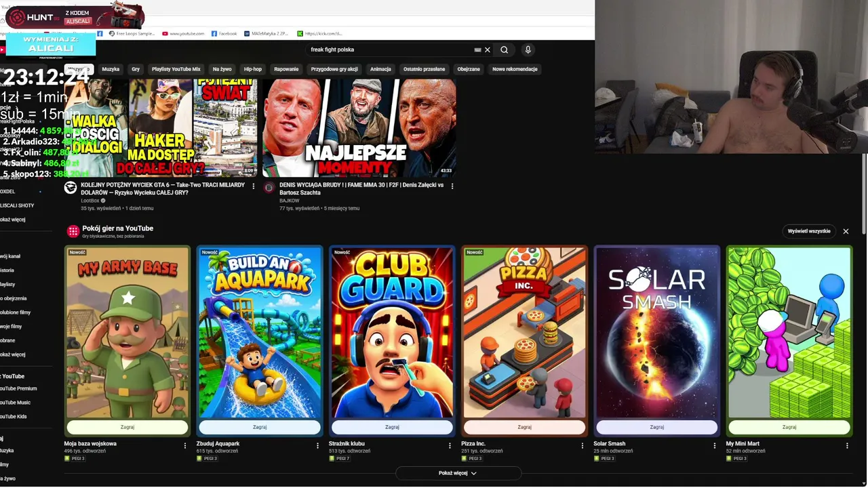Select the Animacja filter chip
The image size is (868, 488).
point(380,69)
